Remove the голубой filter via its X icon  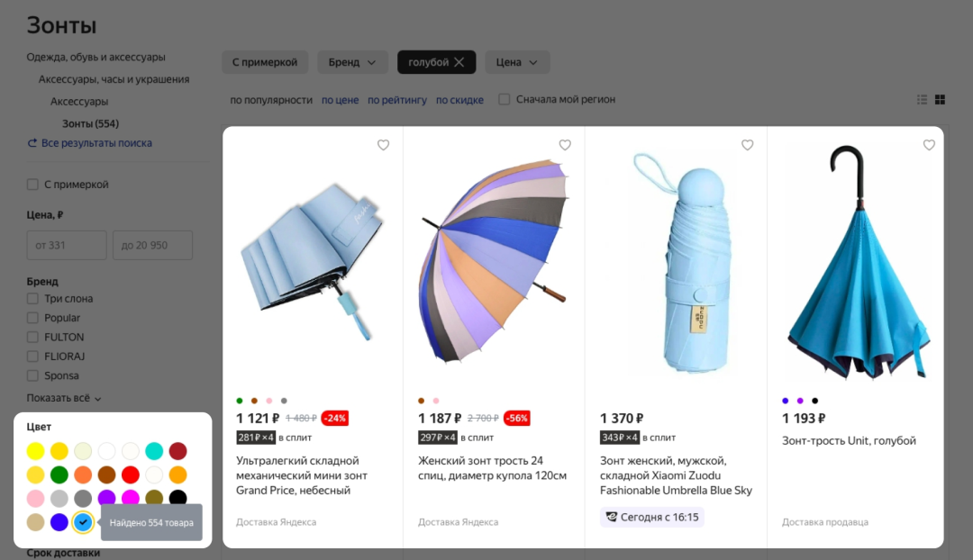(x=460, y=62)
